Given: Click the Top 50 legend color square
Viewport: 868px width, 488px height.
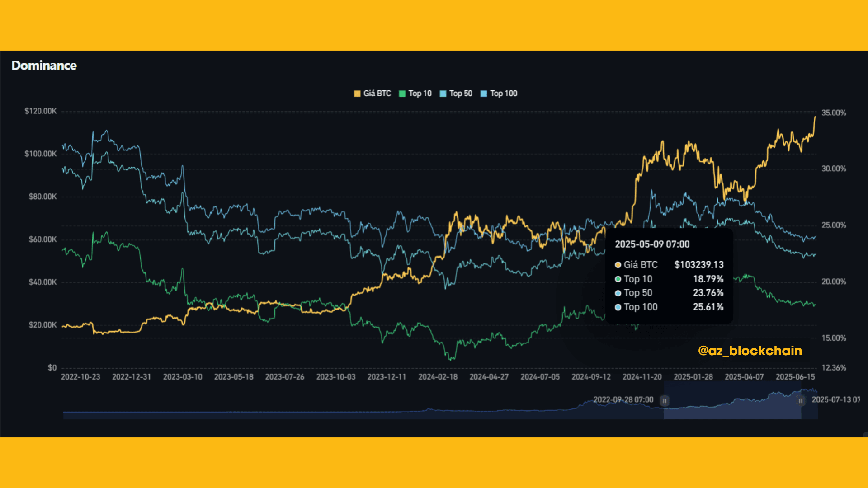Looking at the screenshot, I should 443,94.
